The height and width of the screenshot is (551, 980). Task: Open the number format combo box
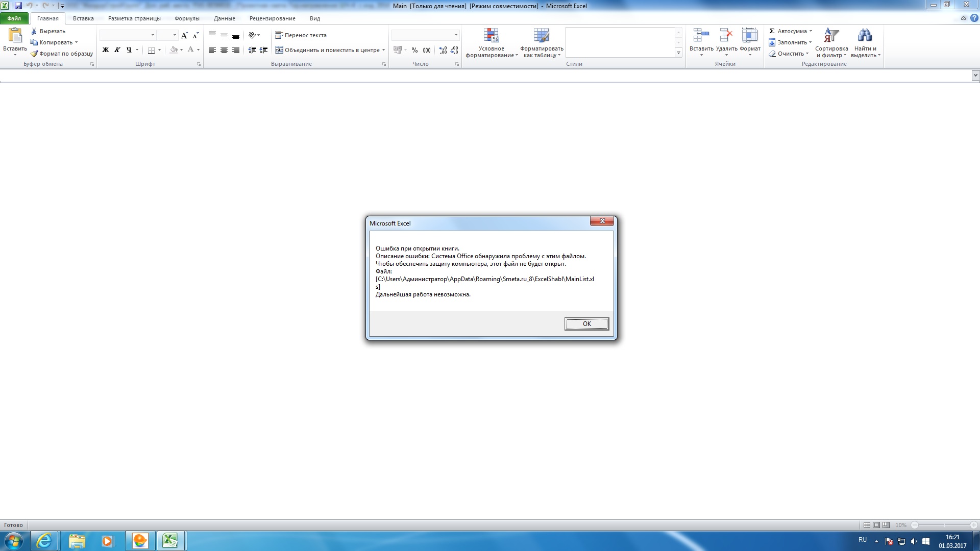[425, 35]
